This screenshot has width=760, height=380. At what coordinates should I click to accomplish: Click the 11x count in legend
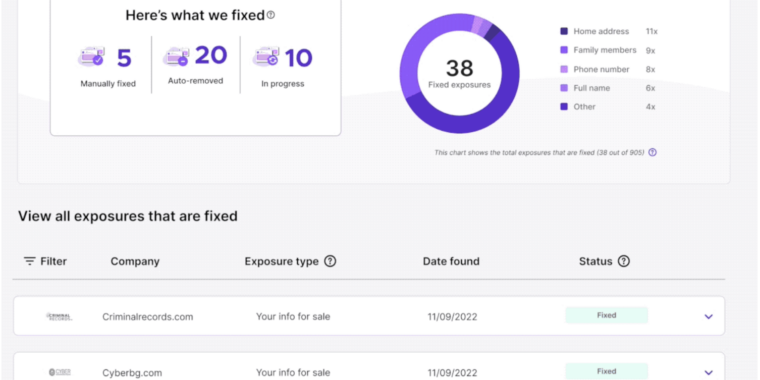(x=651, y=32)
